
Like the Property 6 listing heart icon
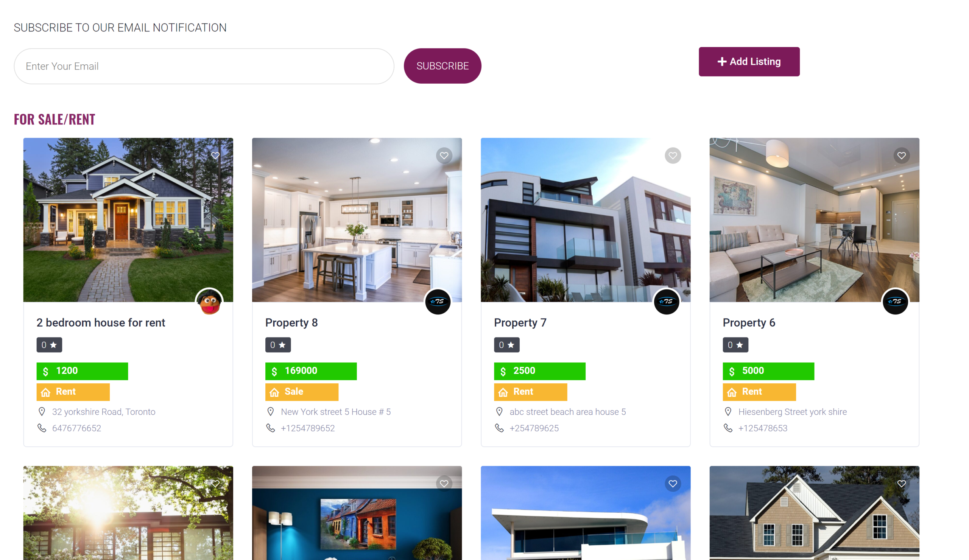tap(902, 156)
